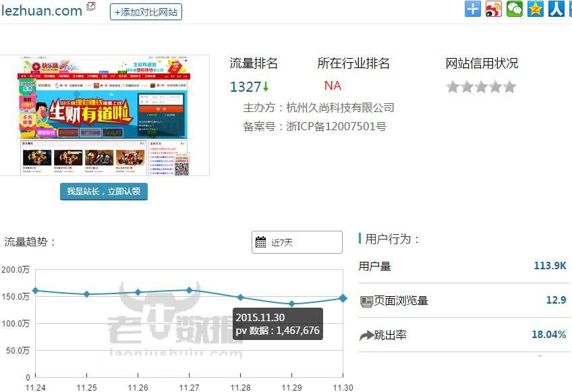Select the 11.27 data point on chart

coord(189,290)
